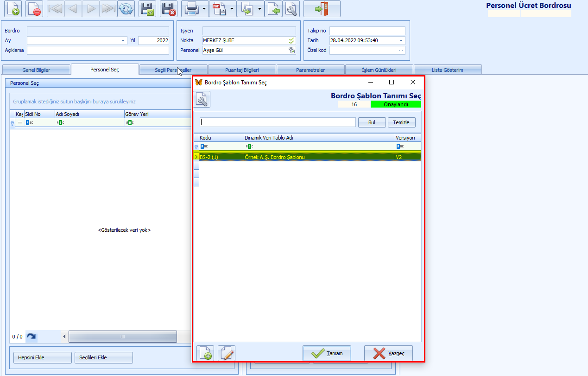Click the Kodu column header

[x=221, y=138]
